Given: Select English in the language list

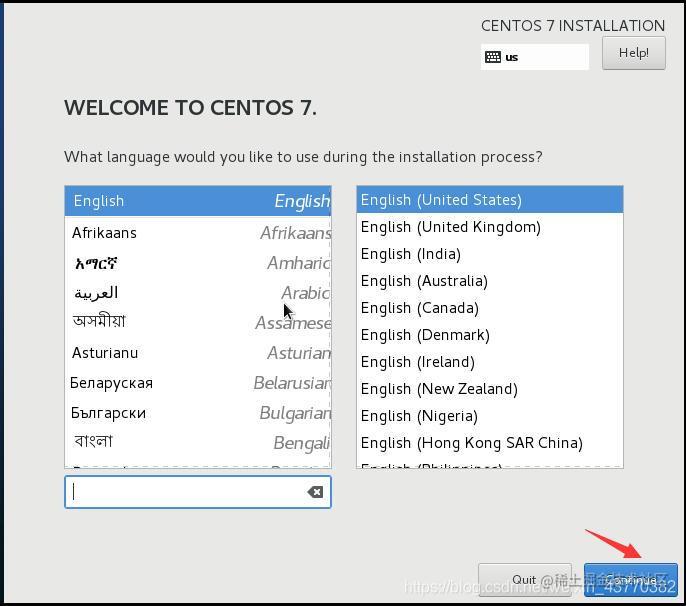Looking at the screenshot, I should tap(198, 201).
